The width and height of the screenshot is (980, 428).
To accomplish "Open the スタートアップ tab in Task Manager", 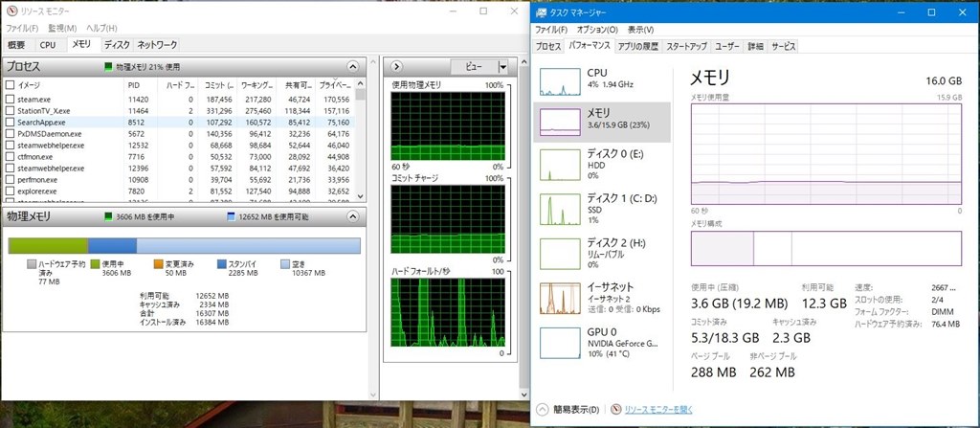I will [x=686, y=46].
